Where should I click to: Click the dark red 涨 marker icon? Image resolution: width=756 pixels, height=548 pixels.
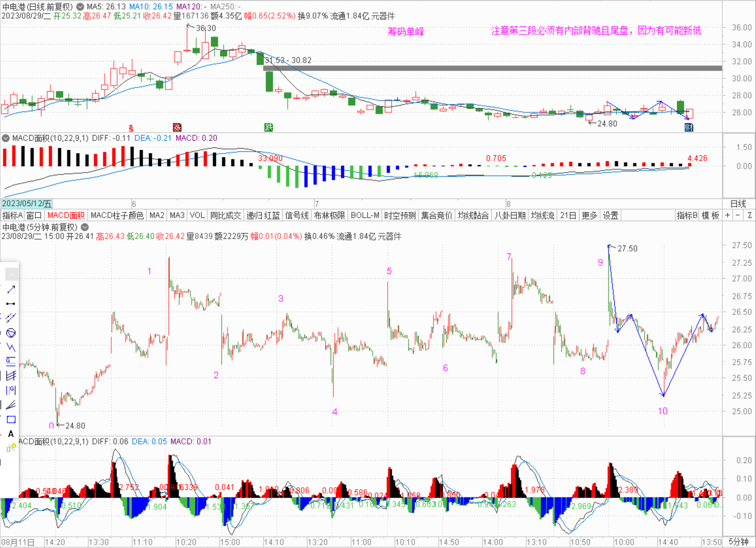coord(177,127)
